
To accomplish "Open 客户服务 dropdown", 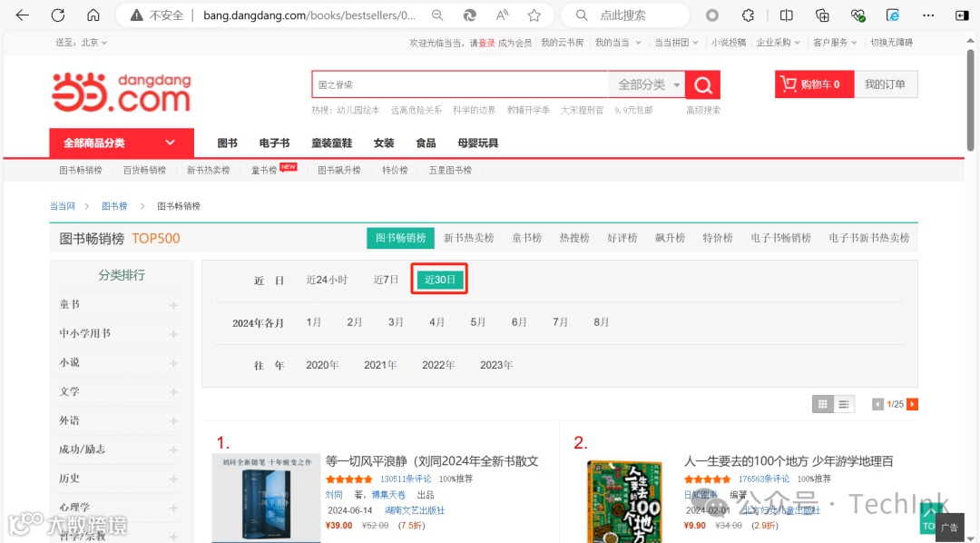I will (835, 43).
